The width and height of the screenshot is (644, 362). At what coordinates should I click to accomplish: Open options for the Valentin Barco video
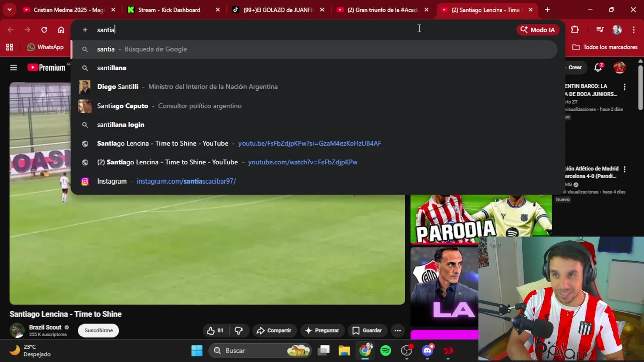(624, 87)
